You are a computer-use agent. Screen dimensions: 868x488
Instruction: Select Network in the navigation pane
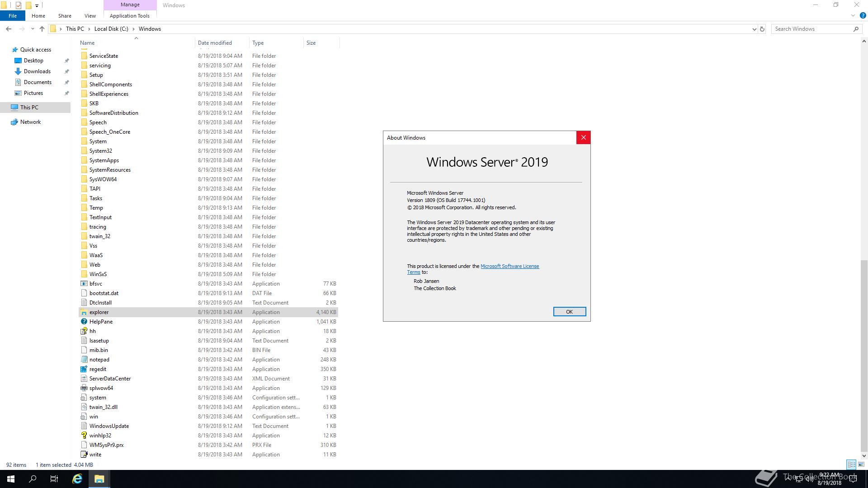point(30,122)
